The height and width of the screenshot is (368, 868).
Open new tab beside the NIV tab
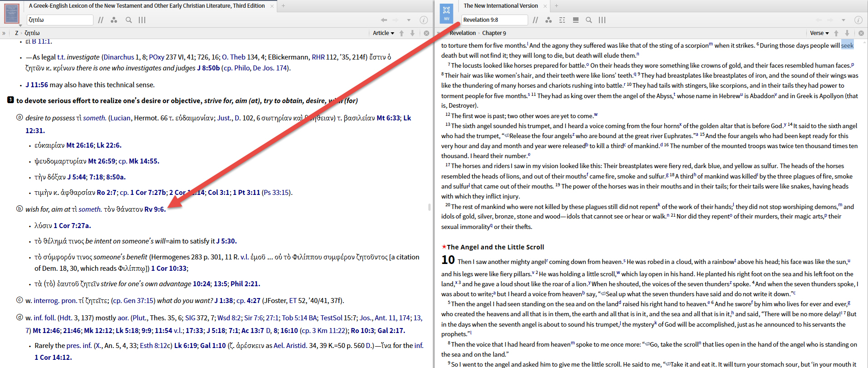coord(556,6)
